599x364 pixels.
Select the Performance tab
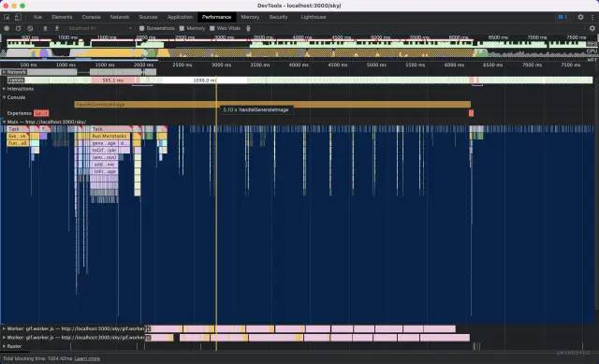(x=216, y=17)
